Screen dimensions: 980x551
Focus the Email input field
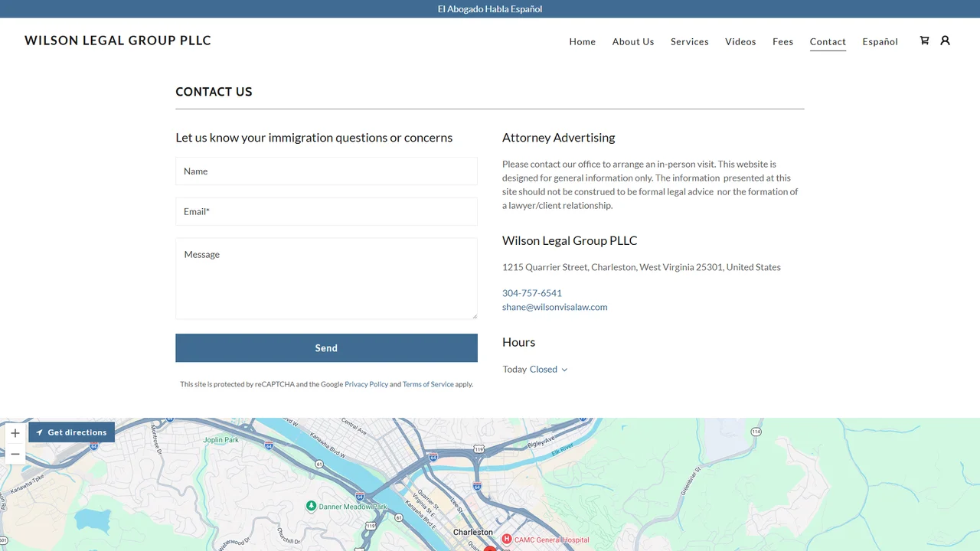tap(326, 212)
